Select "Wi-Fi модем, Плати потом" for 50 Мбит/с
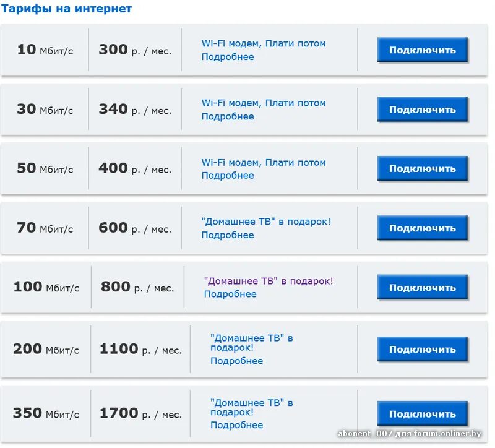 click(264, 162)
